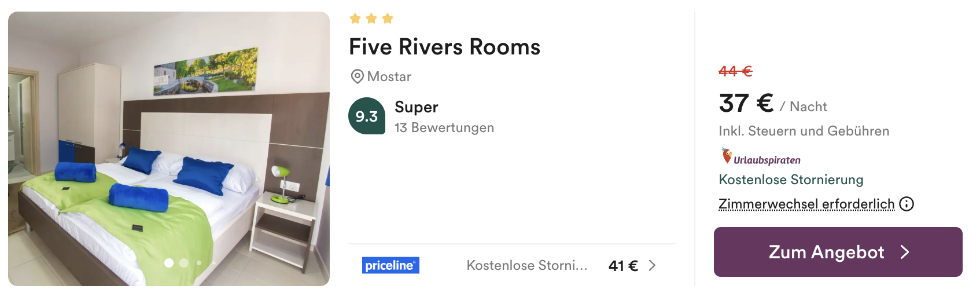Click the 9.3 rating badge
This screenshot has height=300, width=980.
click(x=367, y=116)
